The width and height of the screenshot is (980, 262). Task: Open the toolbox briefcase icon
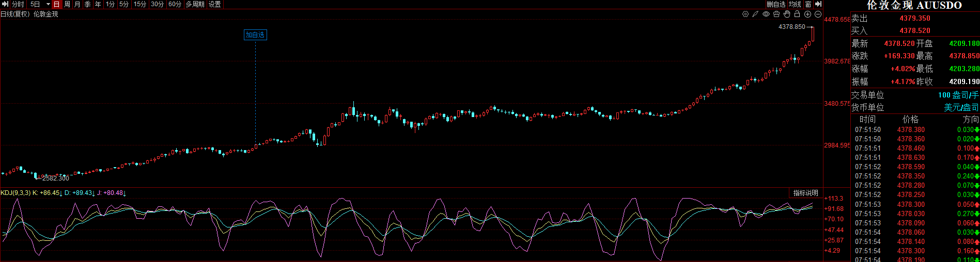click(776, 14)
